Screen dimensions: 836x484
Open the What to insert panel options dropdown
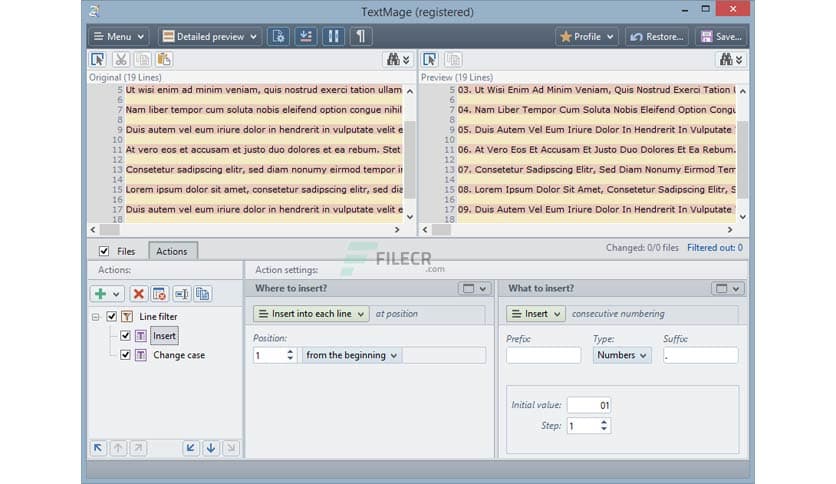(x=727, y=288)
